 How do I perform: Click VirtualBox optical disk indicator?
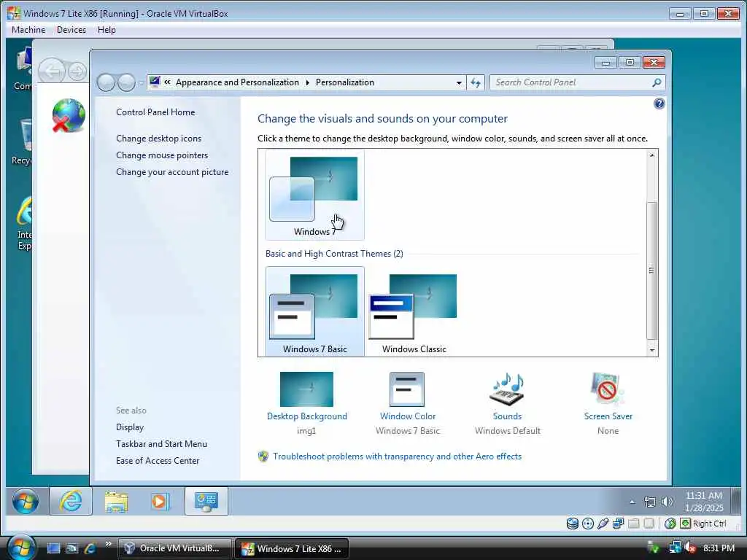pos(588,524)
